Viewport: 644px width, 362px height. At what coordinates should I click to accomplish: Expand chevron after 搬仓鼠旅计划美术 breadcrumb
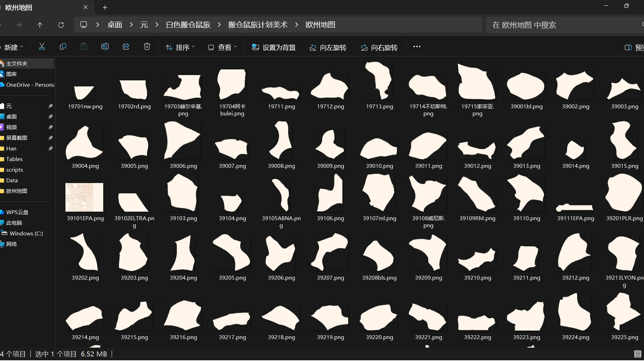tap(297, 25)
